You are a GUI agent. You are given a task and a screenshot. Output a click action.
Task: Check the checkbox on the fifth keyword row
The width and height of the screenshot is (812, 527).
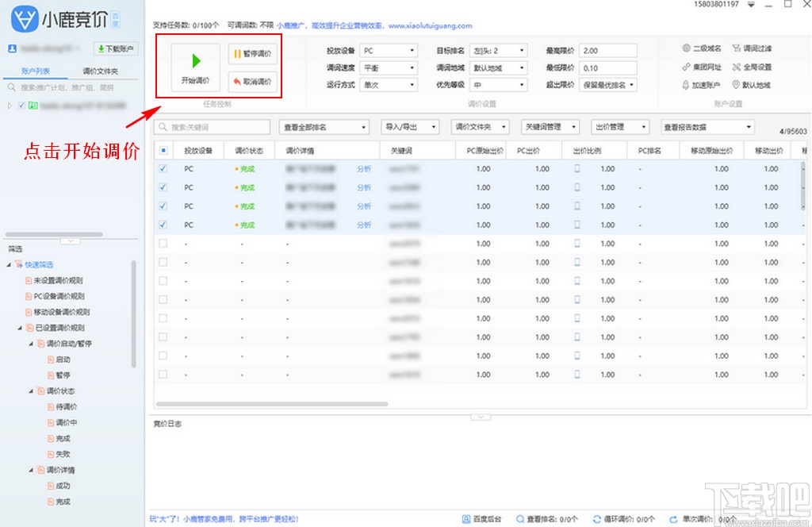[163, 245]
